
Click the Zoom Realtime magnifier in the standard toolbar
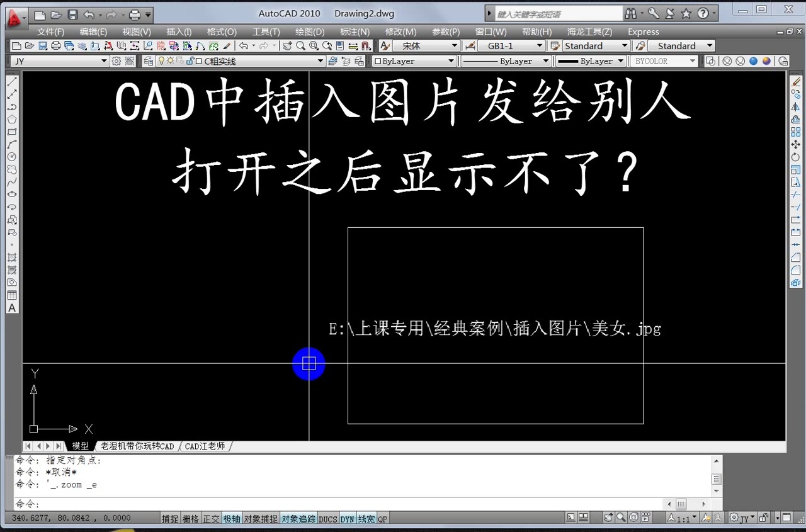click(x=301, y=46)
